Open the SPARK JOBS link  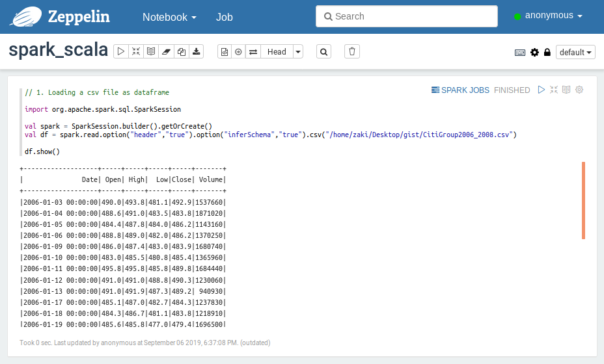(x=460, y=90)
